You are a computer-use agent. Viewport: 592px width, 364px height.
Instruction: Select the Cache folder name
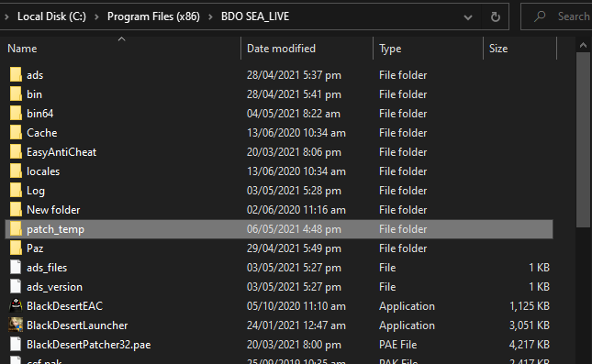[42, 133]
